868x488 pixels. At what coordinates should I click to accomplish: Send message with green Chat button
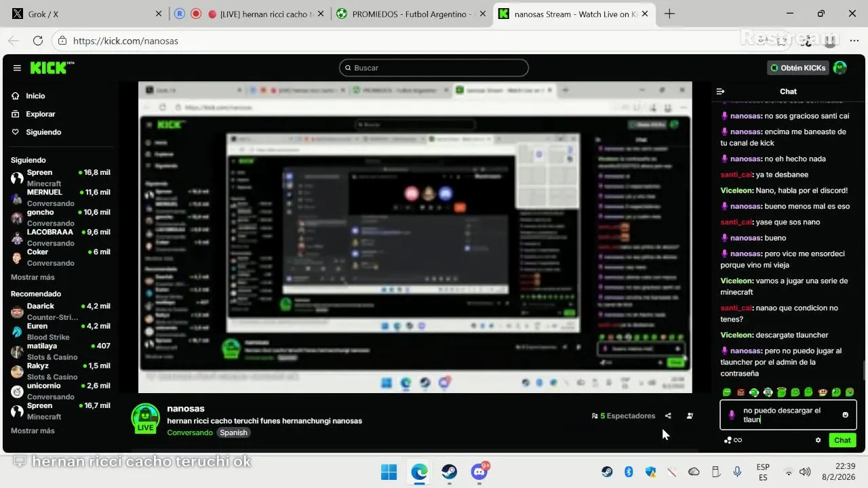pos(842,440)
